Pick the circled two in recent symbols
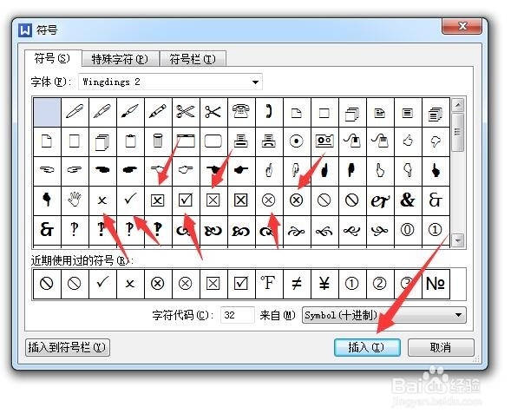511x420 pixels. 380,284
